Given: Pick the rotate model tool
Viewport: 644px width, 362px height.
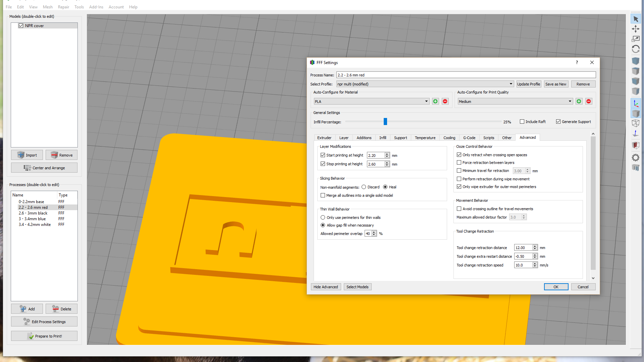Looking at the screenshot, I should 635,49.
